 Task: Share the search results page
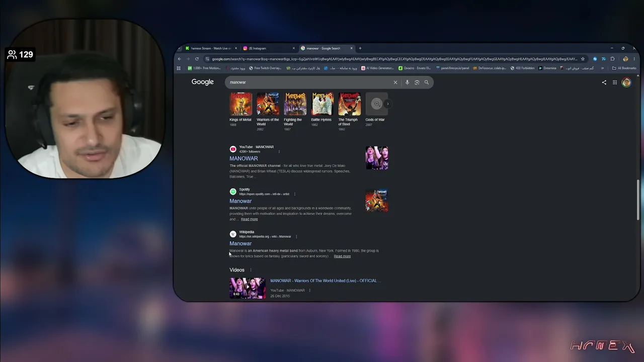tap(604, 82)
